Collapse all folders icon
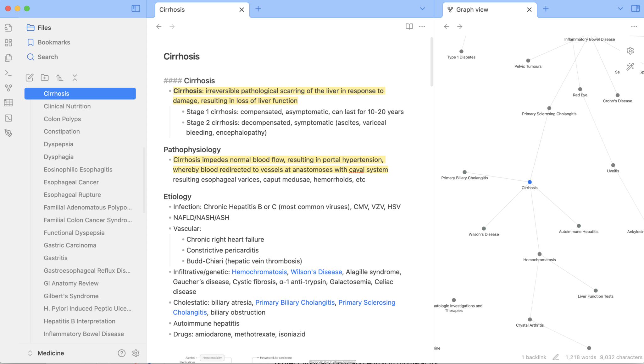Screen dimensions: 644x364 coord(75,78)
